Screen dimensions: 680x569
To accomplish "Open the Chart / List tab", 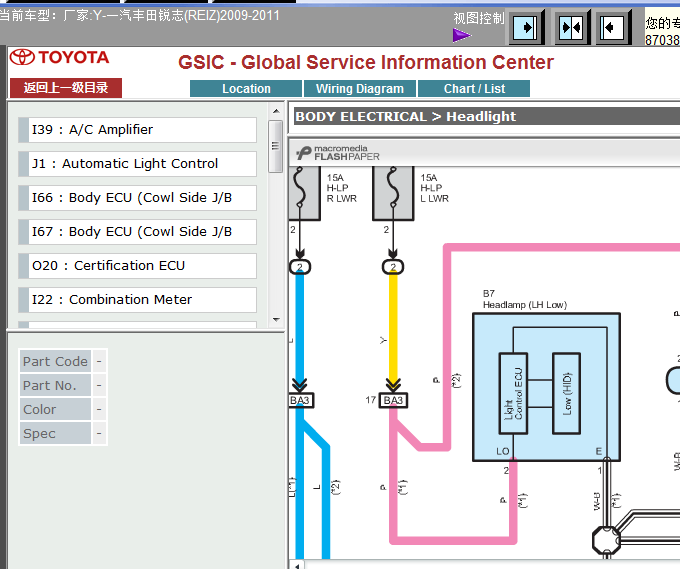I will (474, 88).
